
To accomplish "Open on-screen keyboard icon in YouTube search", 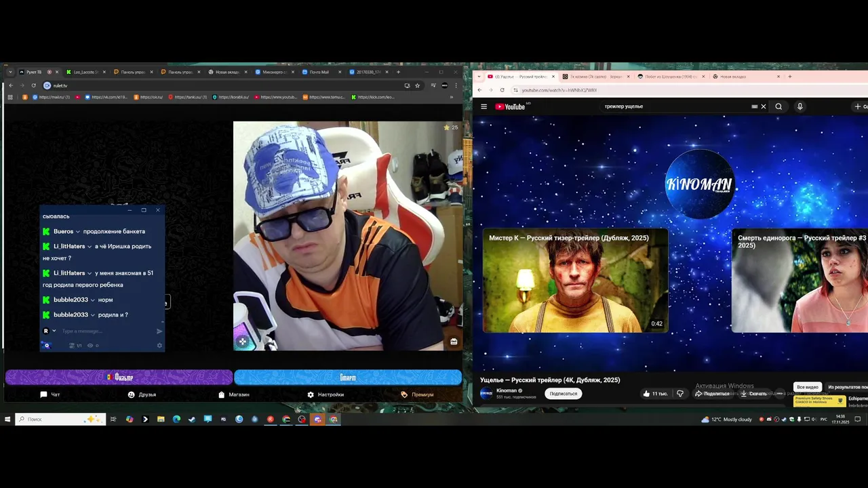I will coord(754,106).
